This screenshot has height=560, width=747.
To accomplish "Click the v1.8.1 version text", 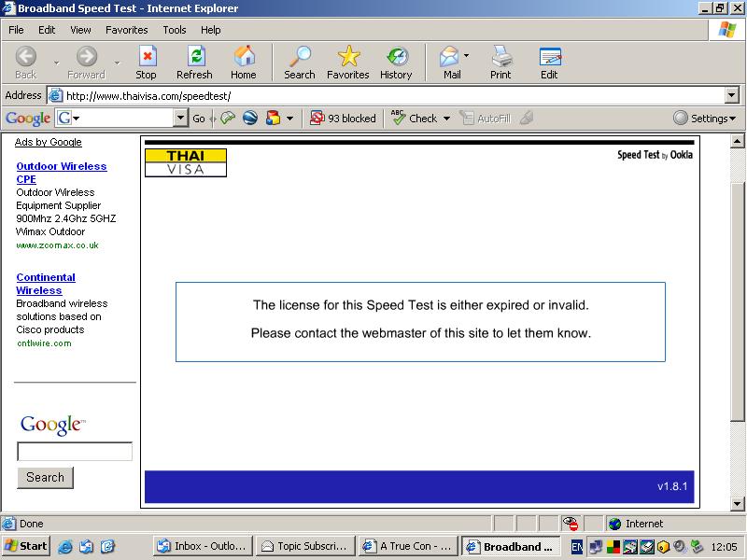I will click(672, 486).
